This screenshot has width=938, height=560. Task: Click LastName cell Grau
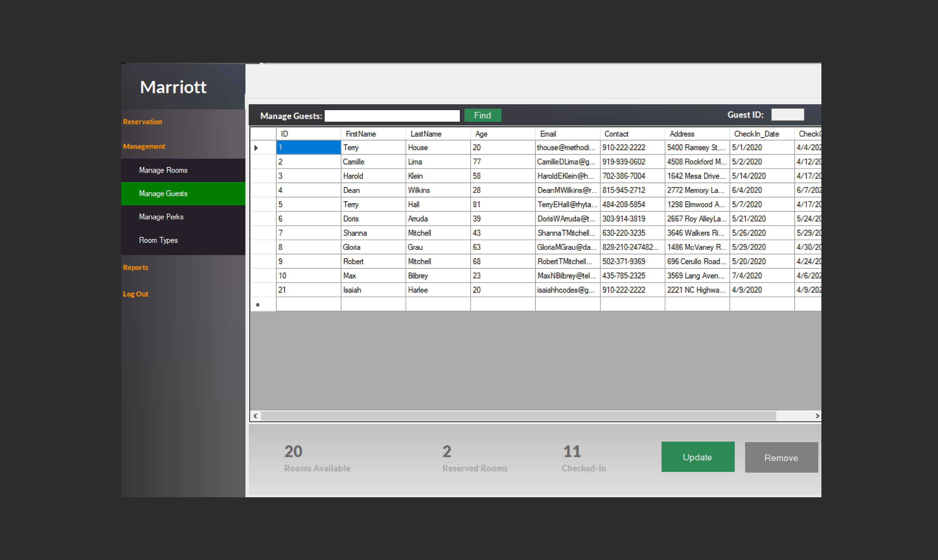tap(438, 247)
